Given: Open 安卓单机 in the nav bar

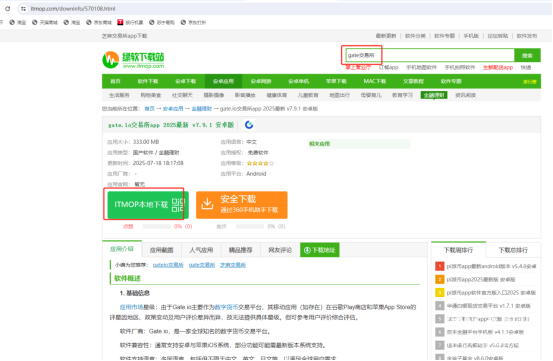Looking at the screenshot, I should point(299,81).
